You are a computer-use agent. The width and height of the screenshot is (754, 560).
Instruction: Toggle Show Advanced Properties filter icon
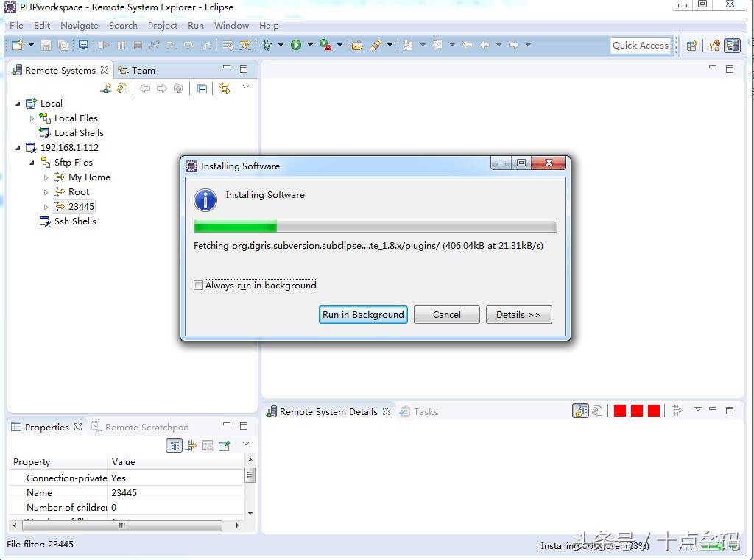pyautogui.click(x=191, y=446)
